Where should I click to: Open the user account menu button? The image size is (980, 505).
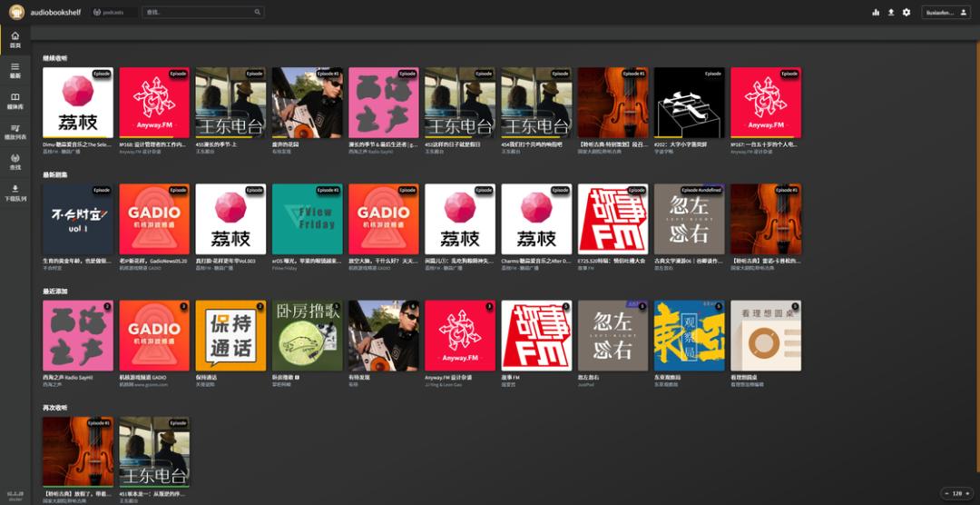(946, 12)
